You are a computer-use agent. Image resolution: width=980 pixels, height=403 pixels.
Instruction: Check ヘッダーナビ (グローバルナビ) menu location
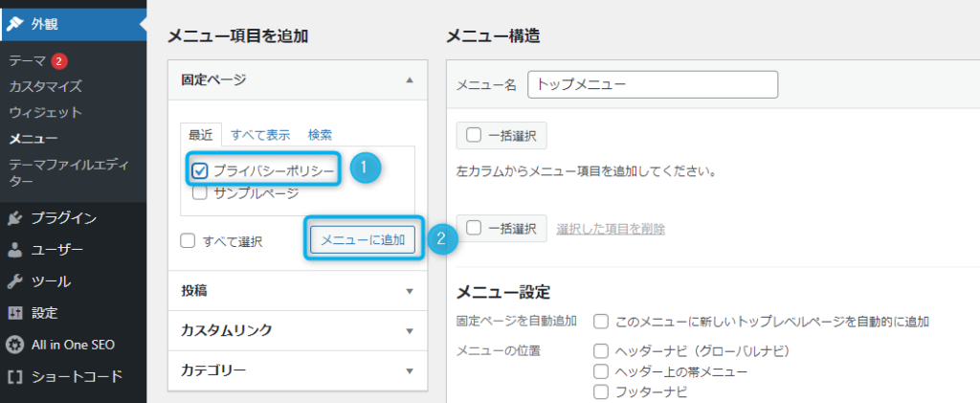click(601, 350)
